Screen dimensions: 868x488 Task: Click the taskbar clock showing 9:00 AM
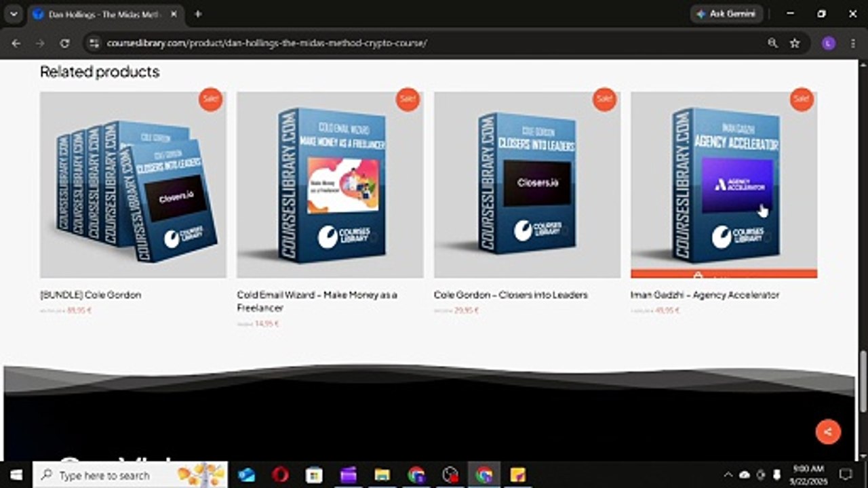click(808, 474)
